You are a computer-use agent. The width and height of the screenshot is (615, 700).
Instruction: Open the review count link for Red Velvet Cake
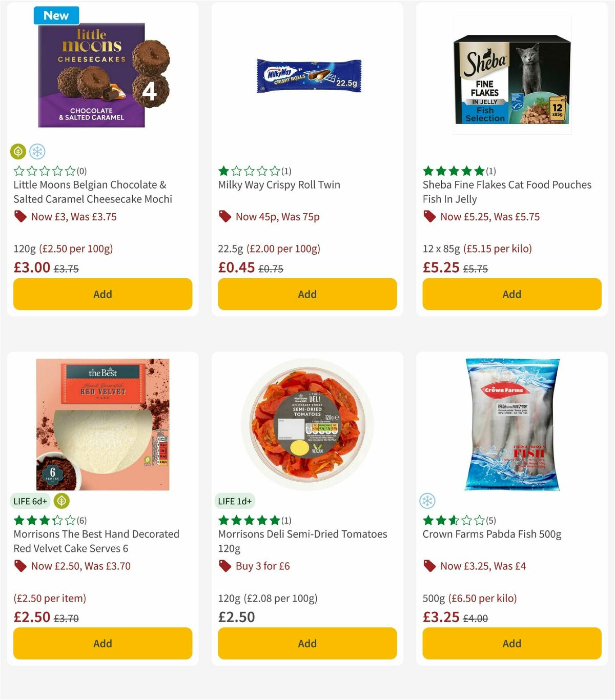(81, 520)
